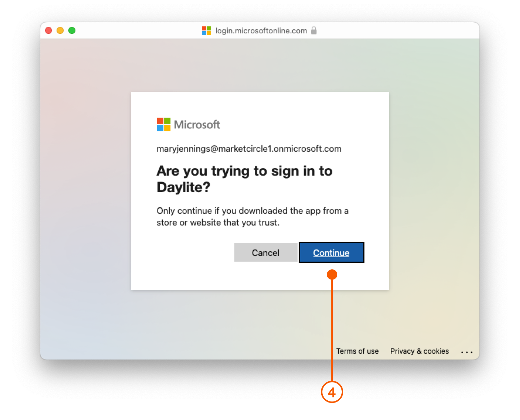Zoom window with the green button
520x420 pixels.
click(72, 30)
